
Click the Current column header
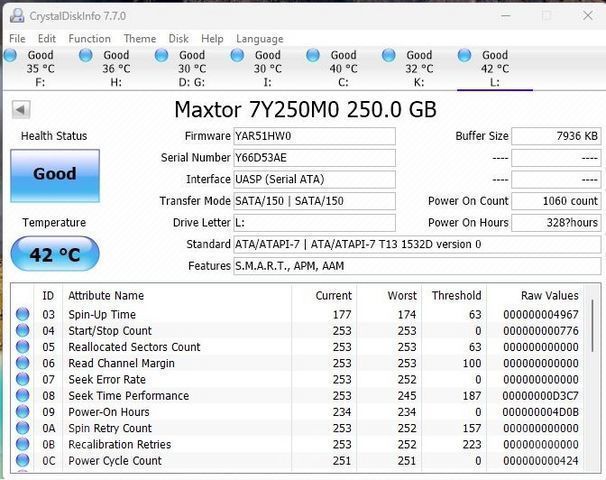point(334,296)
